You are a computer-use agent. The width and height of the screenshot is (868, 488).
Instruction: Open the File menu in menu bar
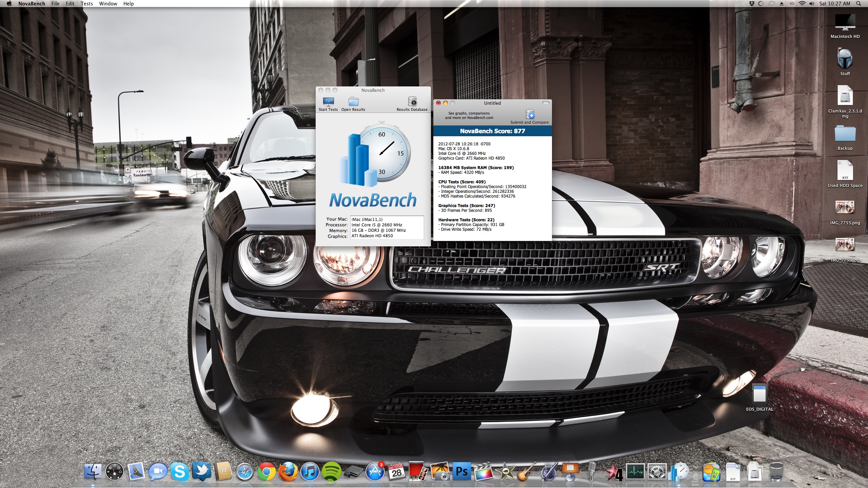point(55,4)
